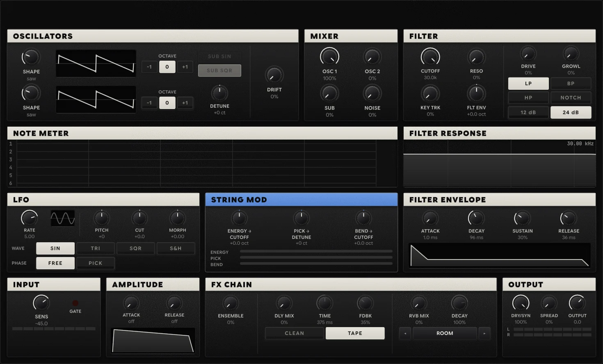The image size is (603, 364).
Task: Click the ENERGY to CUTOFF knob
Action: [x=239, y=218]
